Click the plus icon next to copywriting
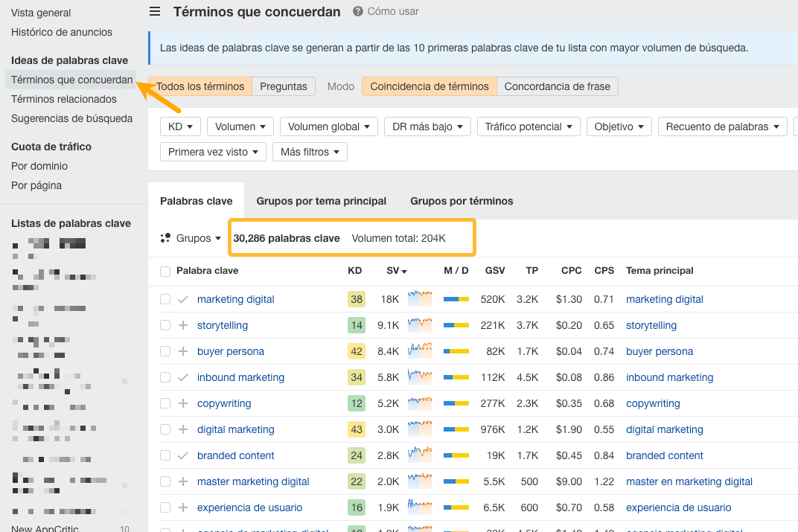Screen dimensions: 798x532 pyautogui.click(x=182, y=403)
